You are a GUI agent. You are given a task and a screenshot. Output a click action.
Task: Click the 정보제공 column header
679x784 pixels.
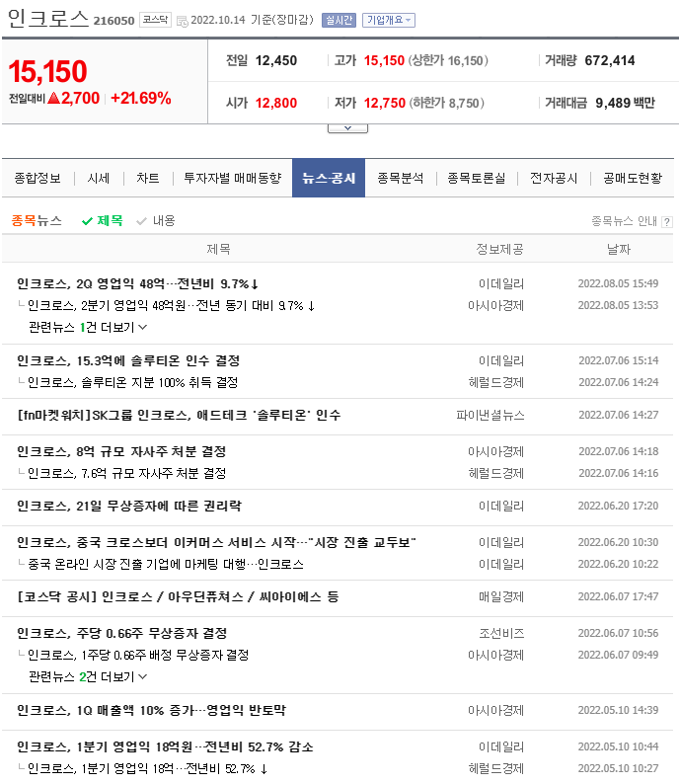click(499, 249)
